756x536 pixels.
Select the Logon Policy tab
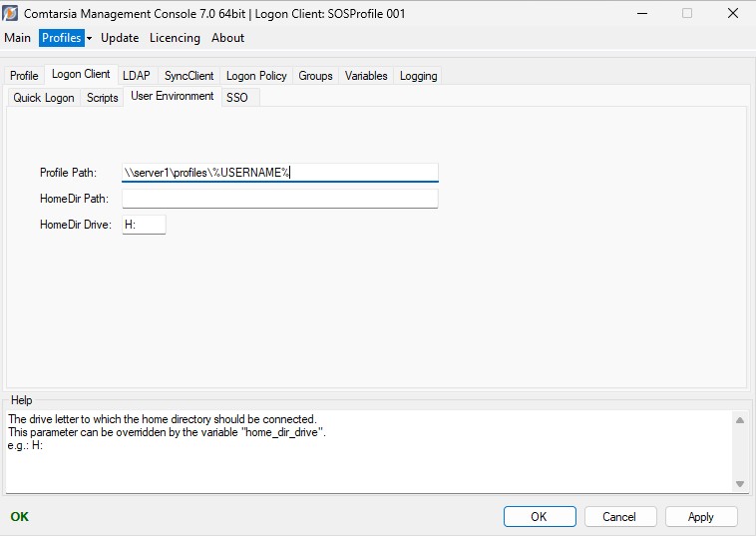point(256,76)
